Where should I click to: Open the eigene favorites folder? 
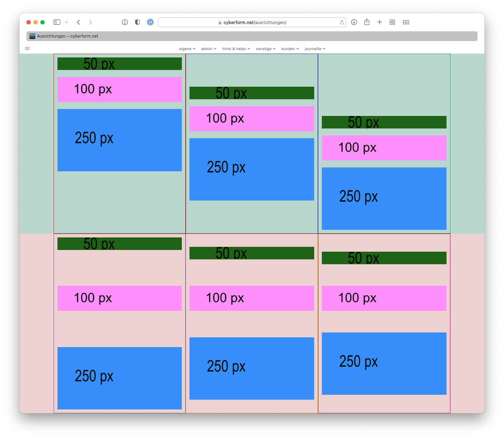pos(187,49)
